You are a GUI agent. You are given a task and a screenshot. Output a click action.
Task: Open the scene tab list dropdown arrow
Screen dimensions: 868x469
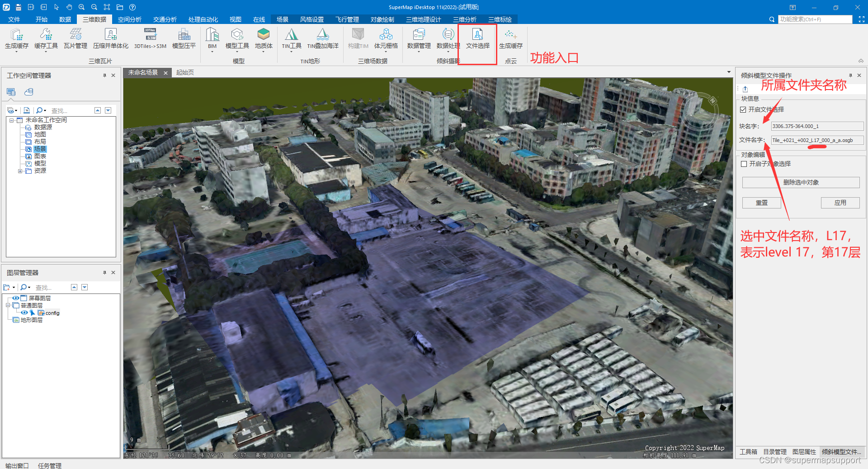click(728, 72)
